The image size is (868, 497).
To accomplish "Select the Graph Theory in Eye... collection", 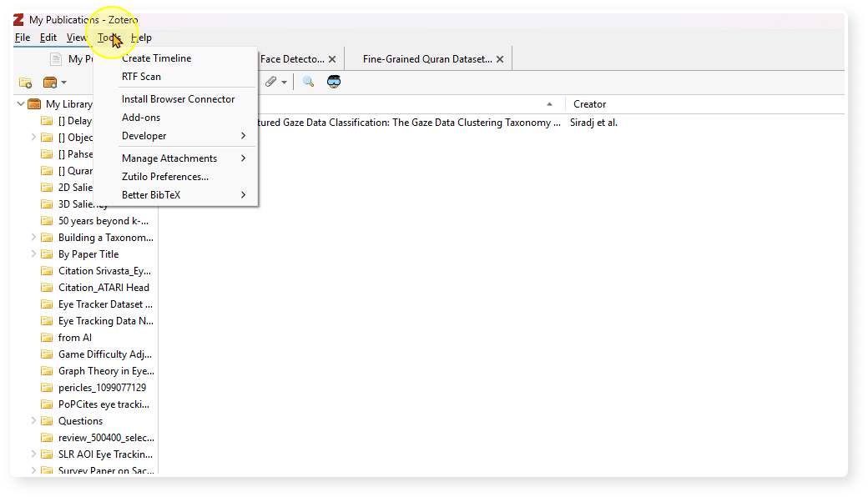I will tap(106, 371).
